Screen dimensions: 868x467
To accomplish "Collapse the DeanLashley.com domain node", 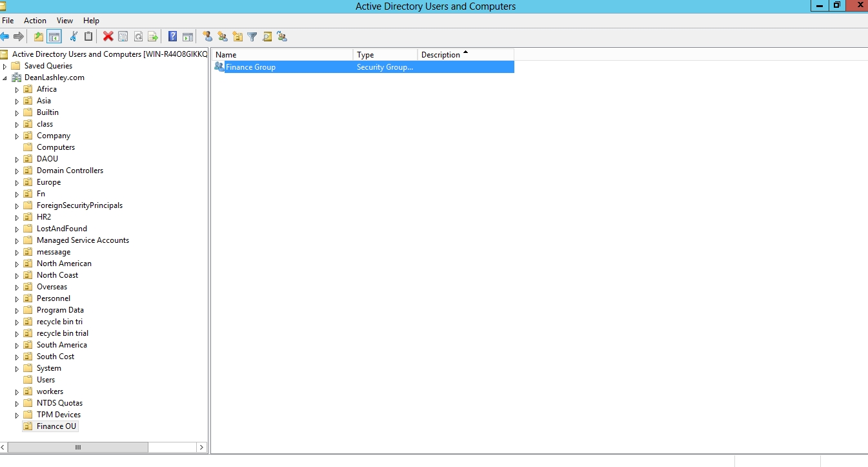I will tap(5, 78).
